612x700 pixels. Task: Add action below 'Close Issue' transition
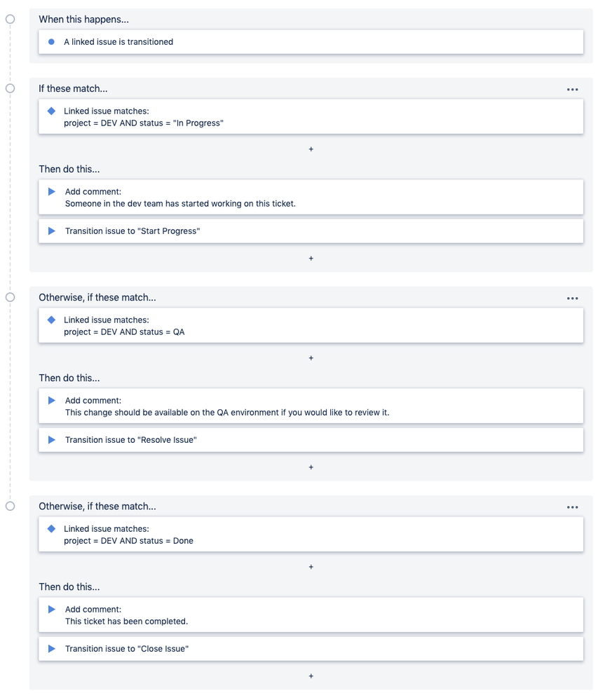coord(311,676)
